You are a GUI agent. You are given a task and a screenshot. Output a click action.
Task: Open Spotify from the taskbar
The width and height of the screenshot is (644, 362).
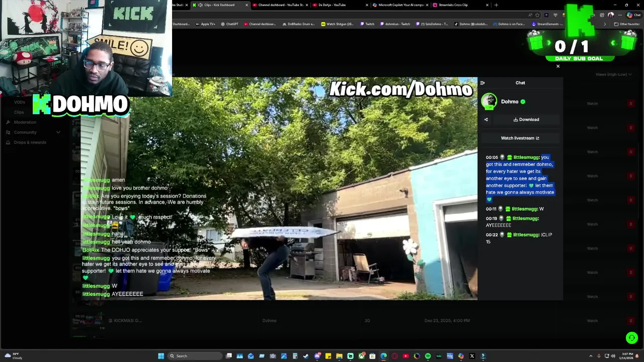[x=428, y=356]
